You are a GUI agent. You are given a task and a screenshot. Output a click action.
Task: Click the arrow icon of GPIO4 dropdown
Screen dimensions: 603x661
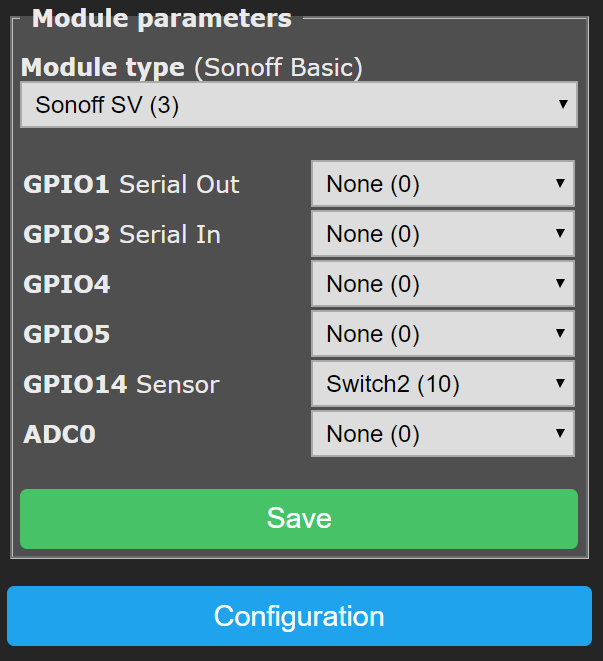pos(560,284)
